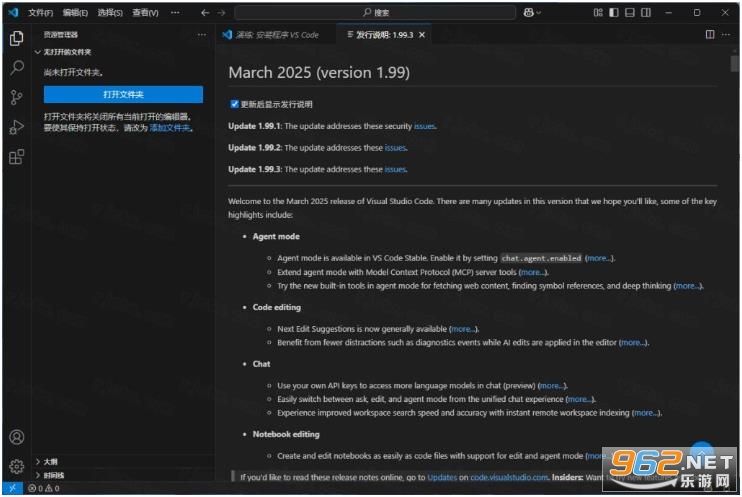The width and height of the screenshot is (742, 497).
Task: Click the VS Code logo in title bar
Action: (x=13, y=12)
